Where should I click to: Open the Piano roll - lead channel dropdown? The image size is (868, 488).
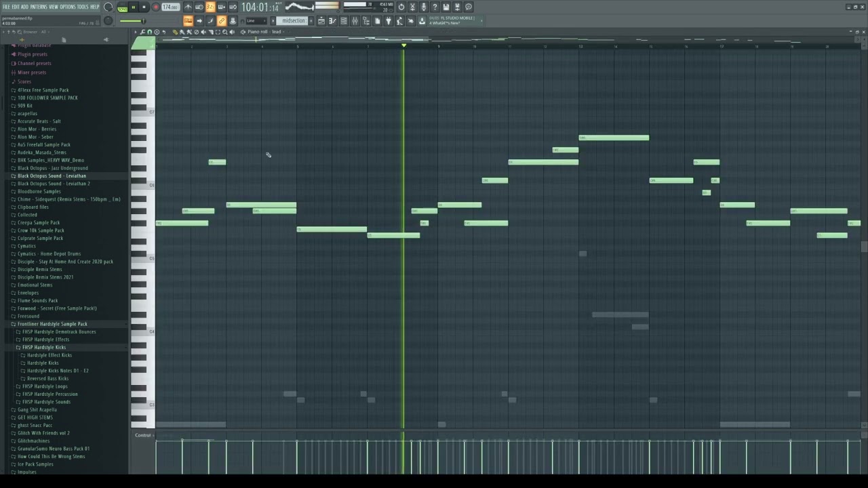[264, 32]
